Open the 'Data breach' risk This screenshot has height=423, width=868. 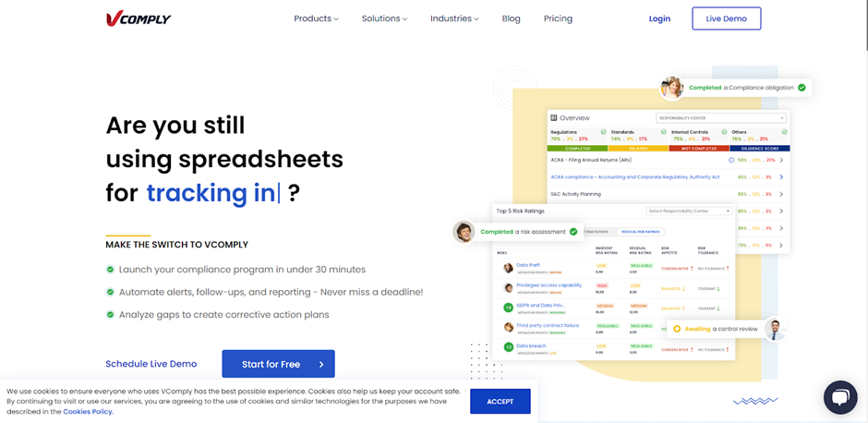pos(531,345)
